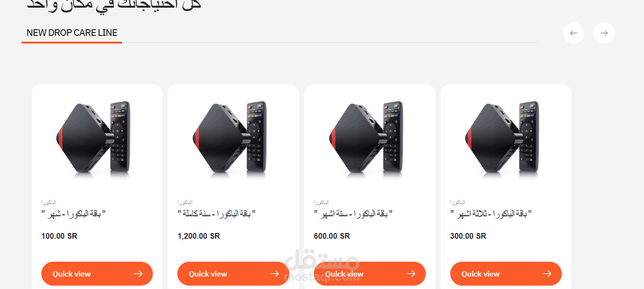644x289 pixels.
Task: Open Quick view for the 600.00 SR package
Action: tap(370, 274)
